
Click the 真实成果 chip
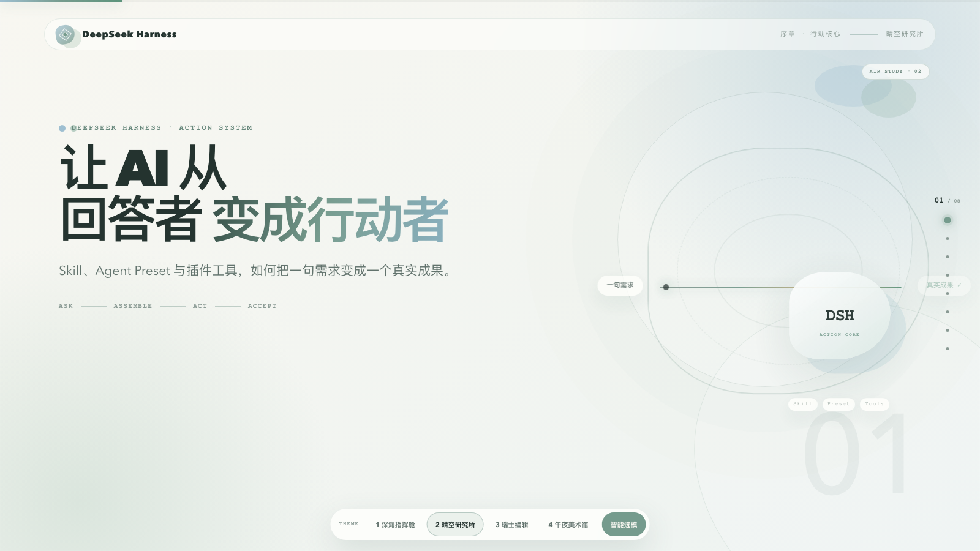click(x=944, y=285)
